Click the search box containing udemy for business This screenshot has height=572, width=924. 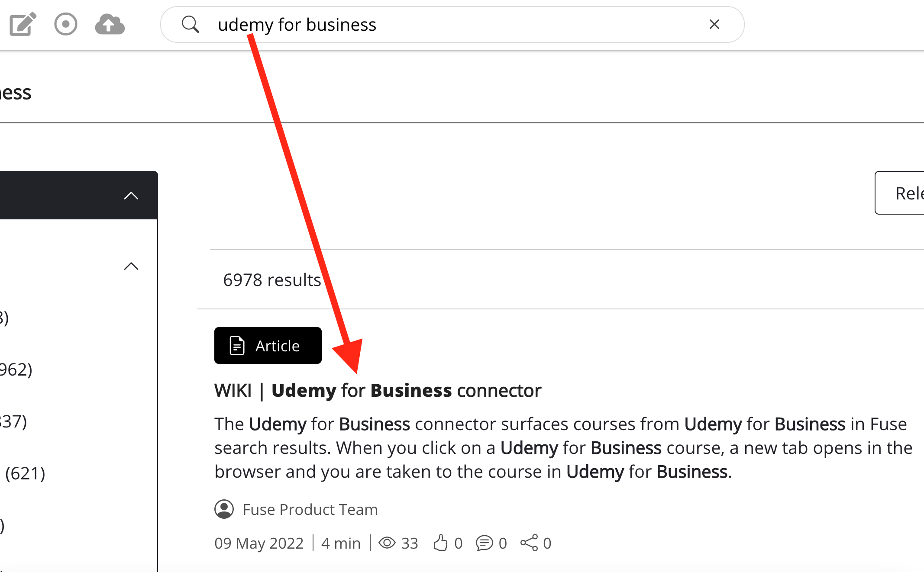[x=450, y=25]
